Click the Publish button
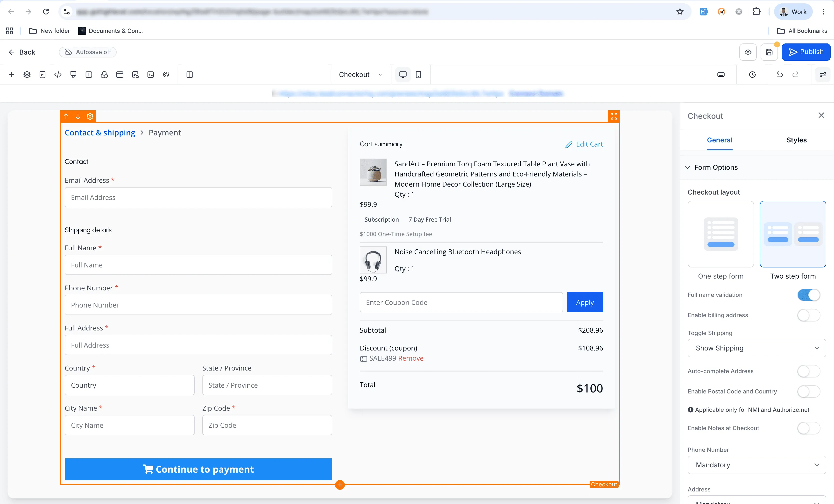This screenshot has height=504, width=834. 806,52
